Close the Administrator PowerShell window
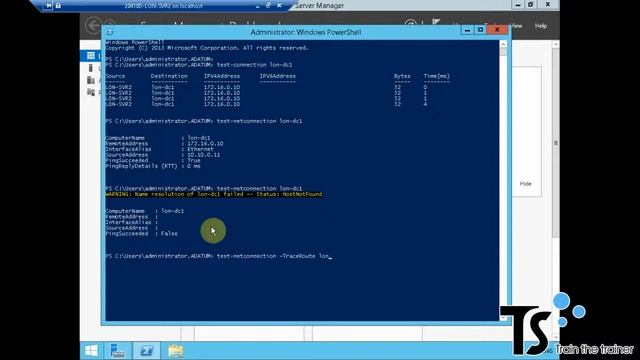The height and width of the screenshot is (360, 640). (497, 30)
